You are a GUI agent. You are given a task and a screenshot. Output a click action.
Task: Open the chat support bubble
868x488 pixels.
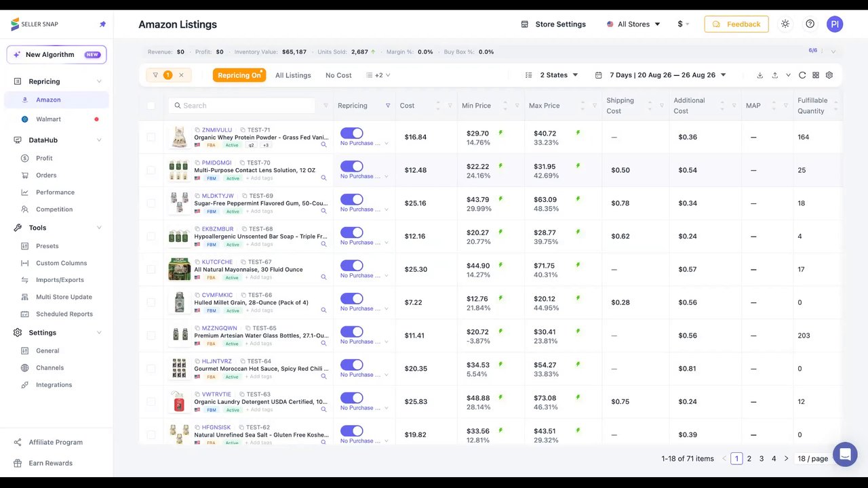845,454
